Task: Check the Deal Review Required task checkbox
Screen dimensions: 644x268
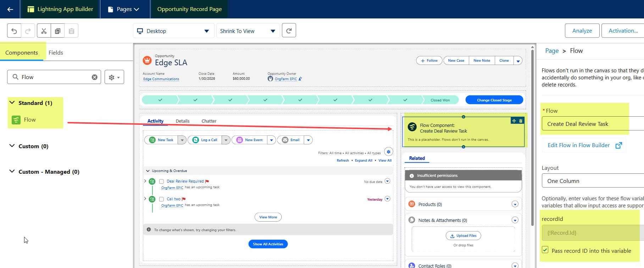Action: 161,181
